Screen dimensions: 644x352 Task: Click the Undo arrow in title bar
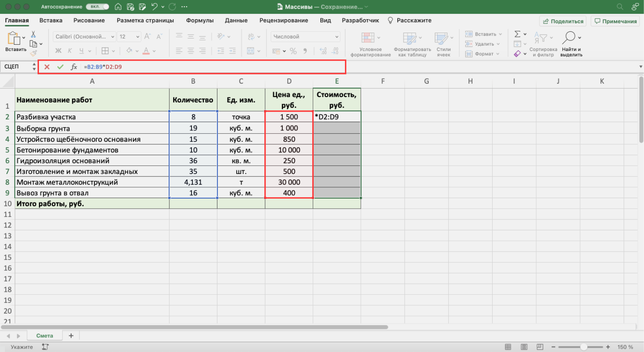click(154, 7)
